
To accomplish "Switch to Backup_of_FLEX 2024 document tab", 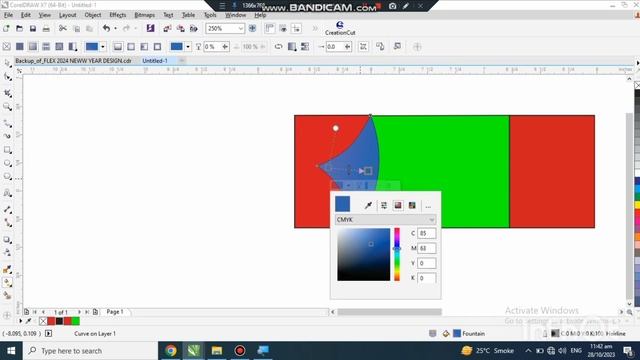I will point(73,60).
